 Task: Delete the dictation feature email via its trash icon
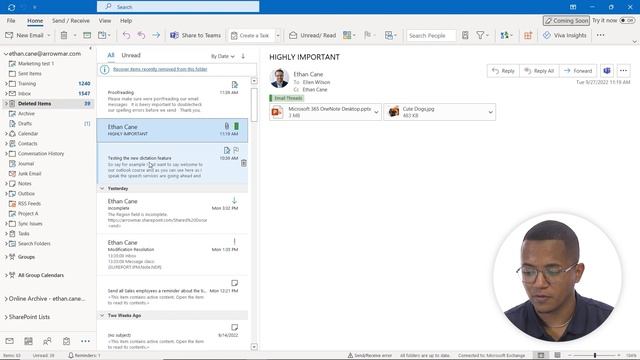[x=244, y=163]
